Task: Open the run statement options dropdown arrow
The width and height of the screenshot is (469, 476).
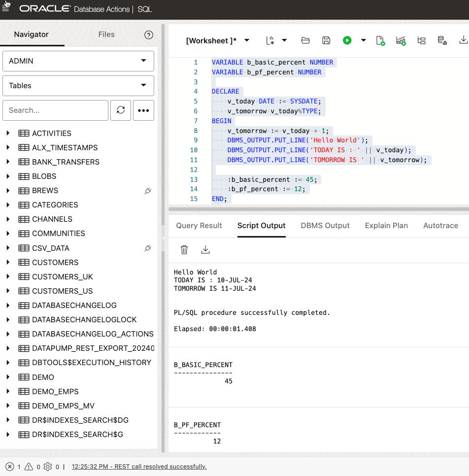Action: 364,40
